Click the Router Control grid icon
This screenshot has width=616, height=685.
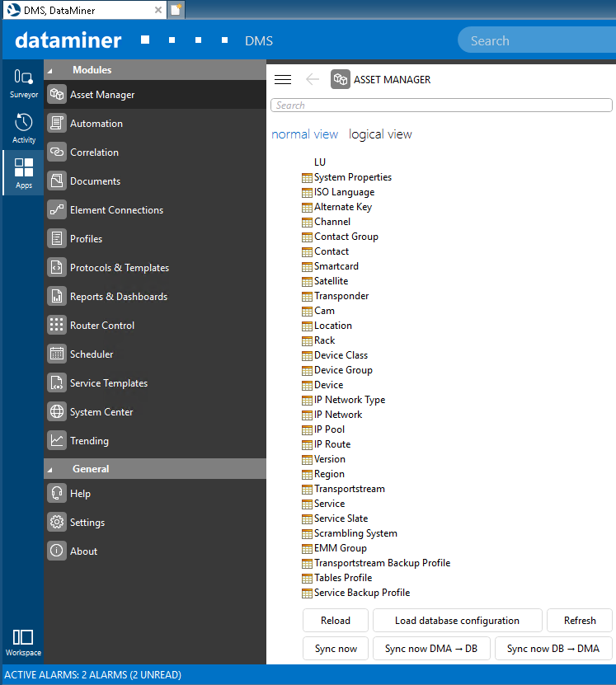[57, 325]
